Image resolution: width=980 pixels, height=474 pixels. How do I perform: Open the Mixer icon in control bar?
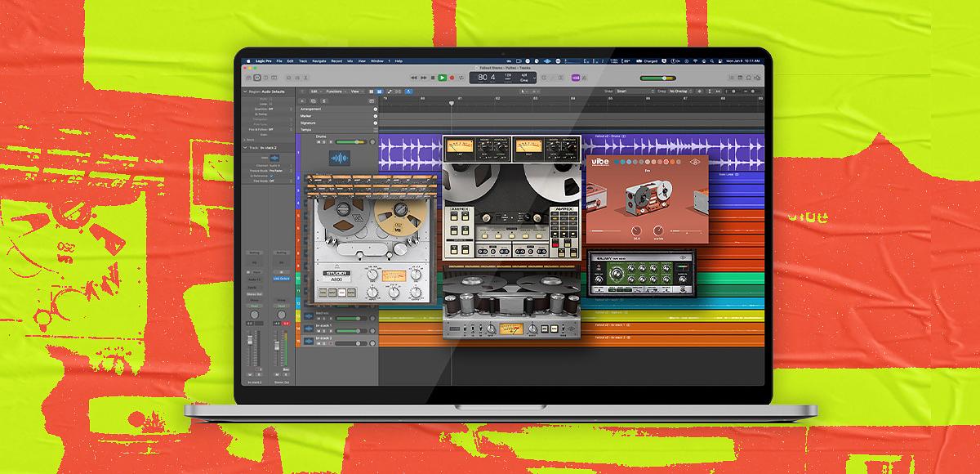[x=297, y=77]
